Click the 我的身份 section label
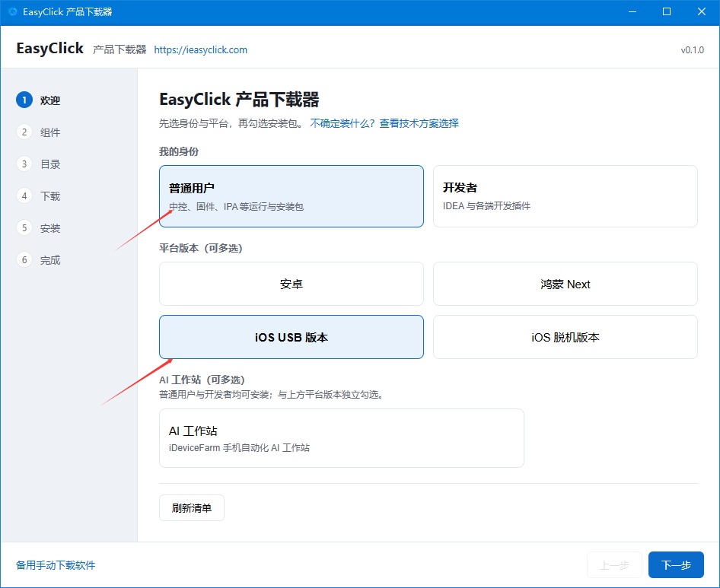The height and width of the screenshot is (588, 720). 179,151
